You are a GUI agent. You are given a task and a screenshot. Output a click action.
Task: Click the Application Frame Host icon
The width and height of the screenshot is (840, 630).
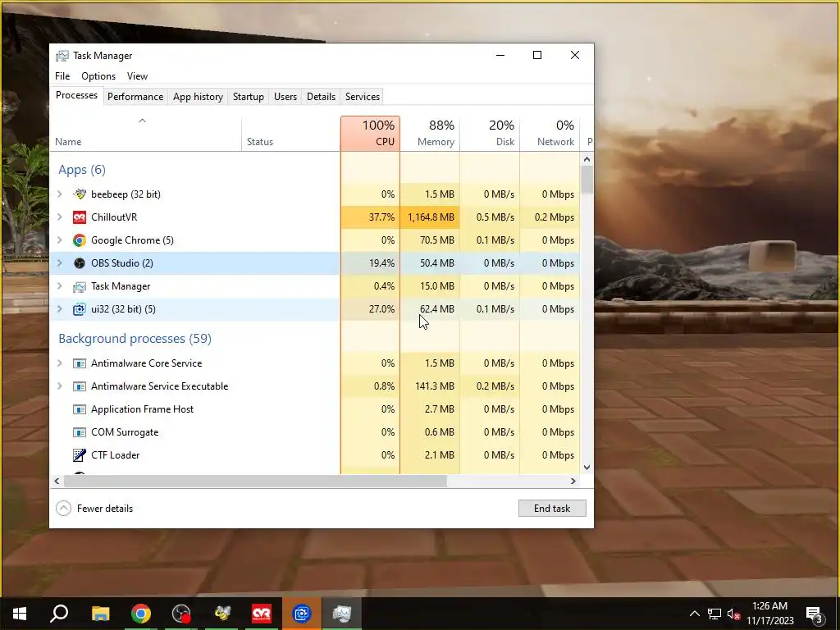coord(80,409)
